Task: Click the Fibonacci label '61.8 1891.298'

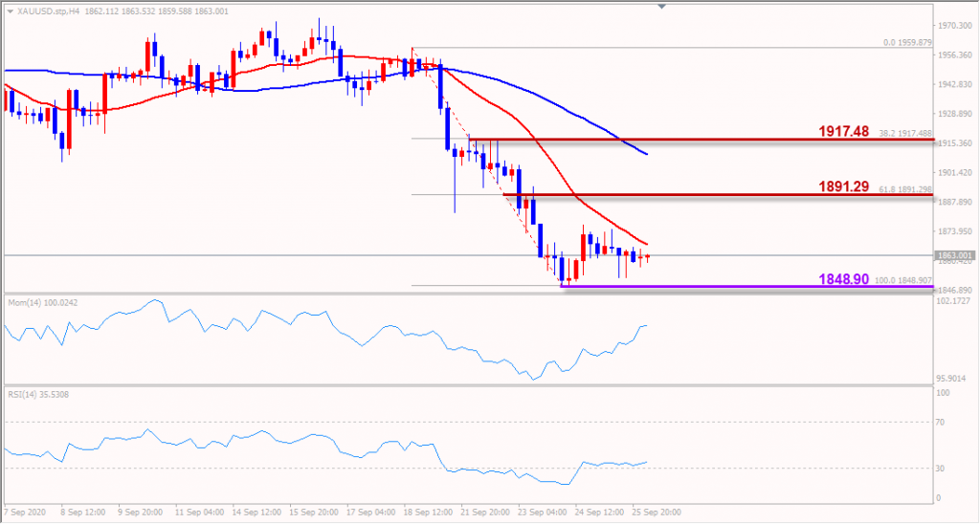Action: point(905,188)
